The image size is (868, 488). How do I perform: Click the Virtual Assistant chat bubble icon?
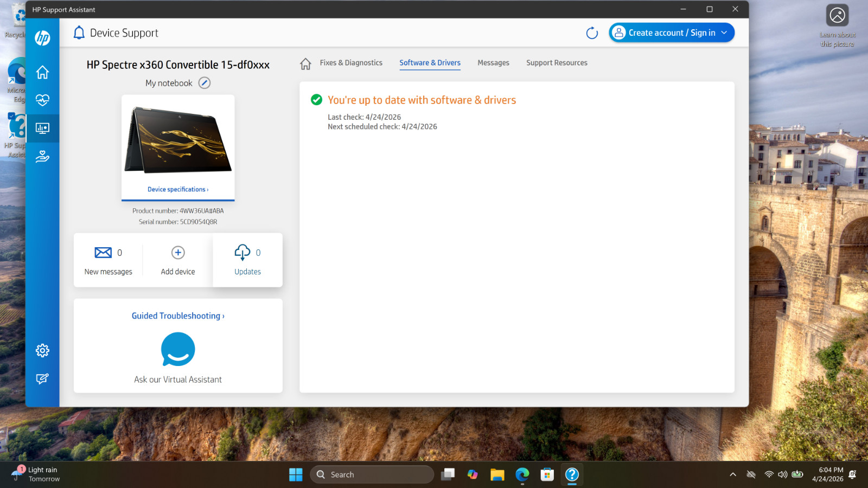click(x=178, y=350)
